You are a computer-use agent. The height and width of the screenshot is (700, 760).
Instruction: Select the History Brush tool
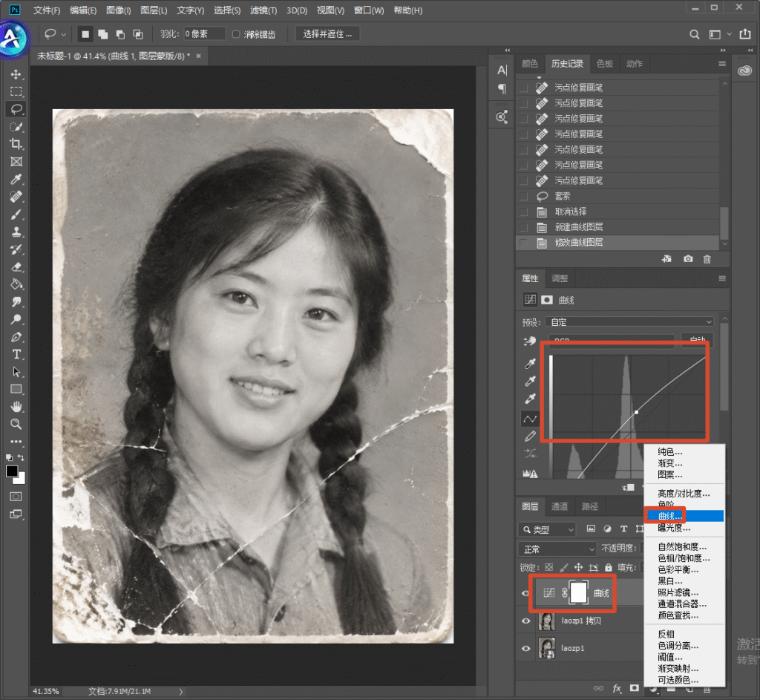(16, 249)
